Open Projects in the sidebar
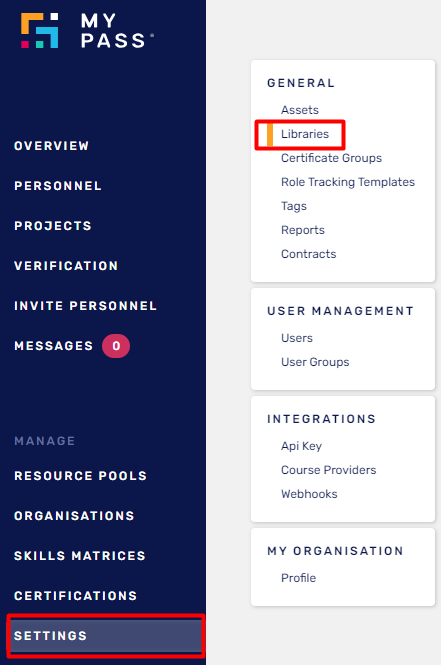 click(x=53, y=226)
